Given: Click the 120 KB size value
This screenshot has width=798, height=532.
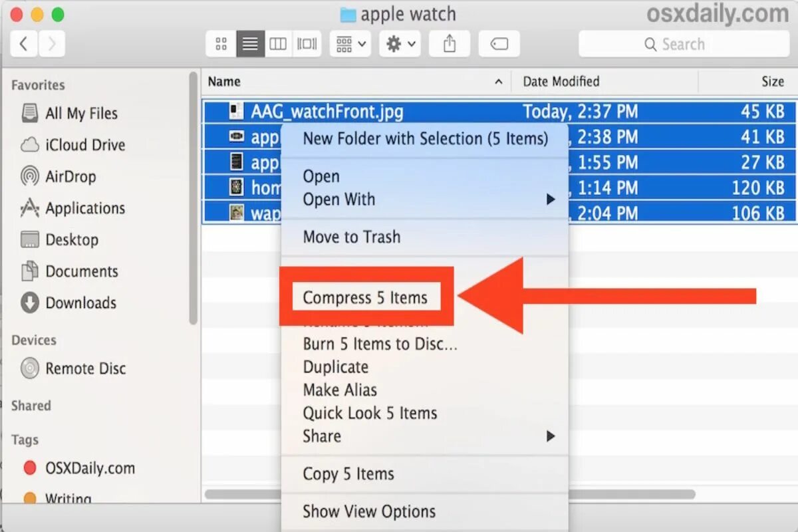Looking at the screenshot, I should point(758,188).
